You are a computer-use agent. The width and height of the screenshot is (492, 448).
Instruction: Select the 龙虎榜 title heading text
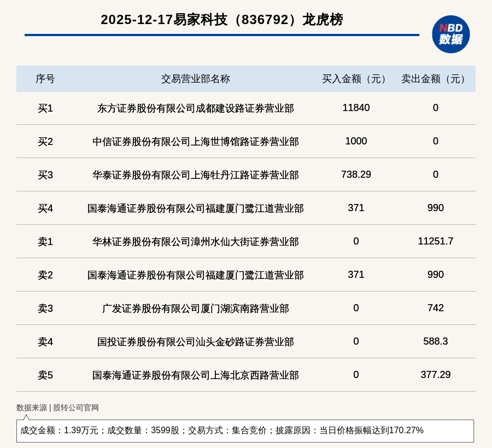coord(221,20)
